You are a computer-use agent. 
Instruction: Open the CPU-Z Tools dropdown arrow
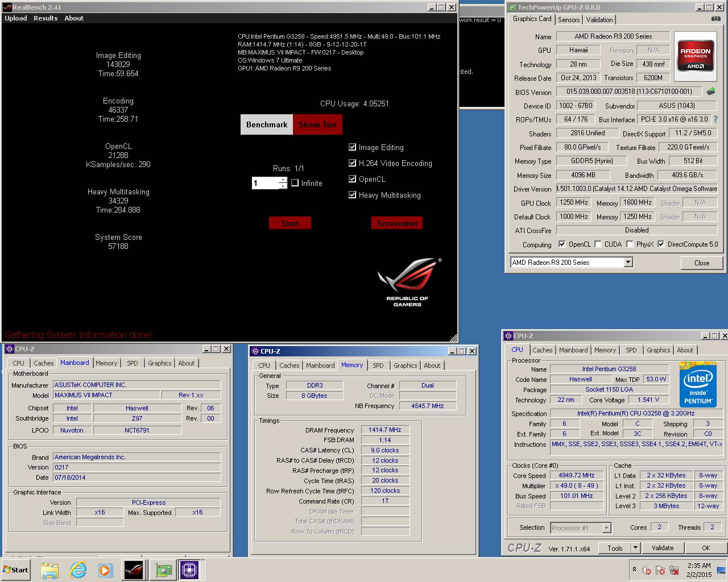pyautogui.click(x=635, y=548)
